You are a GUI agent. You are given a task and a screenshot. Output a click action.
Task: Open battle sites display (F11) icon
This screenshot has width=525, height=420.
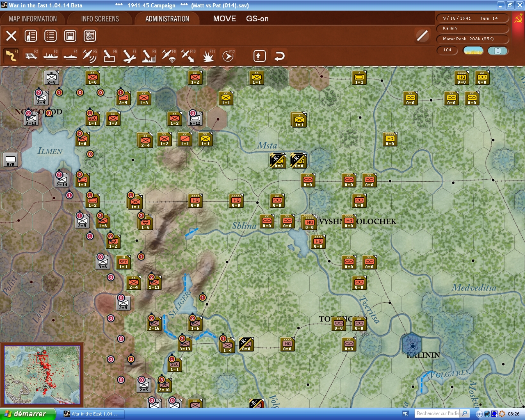tap(208, 55)
